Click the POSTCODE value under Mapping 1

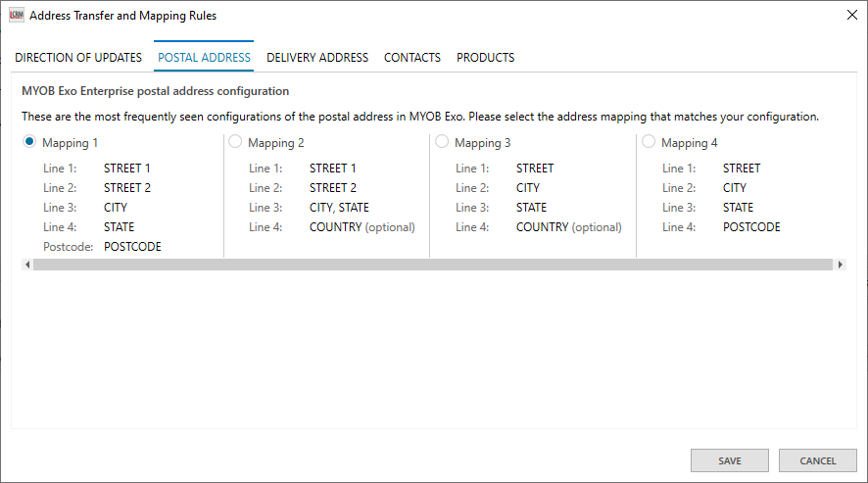coord(132,247)
